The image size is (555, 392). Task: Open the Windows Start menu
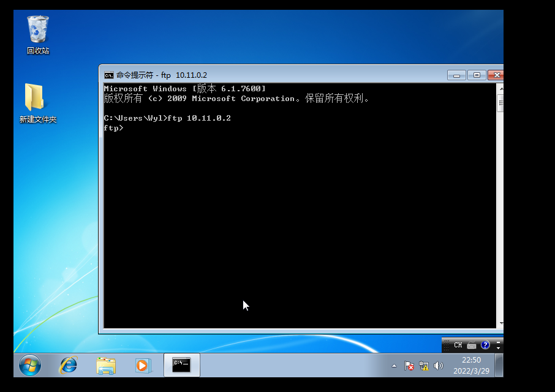[x=30, y=365]
